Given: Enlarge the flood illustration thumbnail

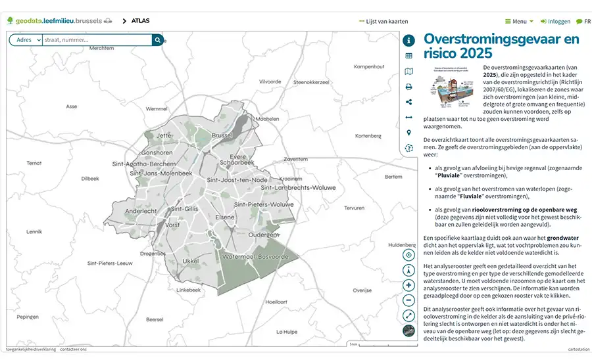Looking at the screenshot, I should [x=451, y=87].
